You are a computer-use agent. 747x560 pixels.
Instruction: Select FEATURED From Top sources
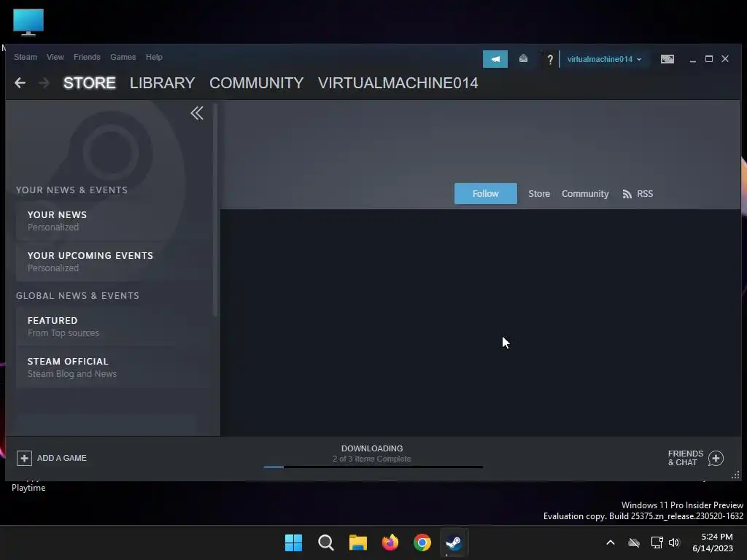click(113, 326)
